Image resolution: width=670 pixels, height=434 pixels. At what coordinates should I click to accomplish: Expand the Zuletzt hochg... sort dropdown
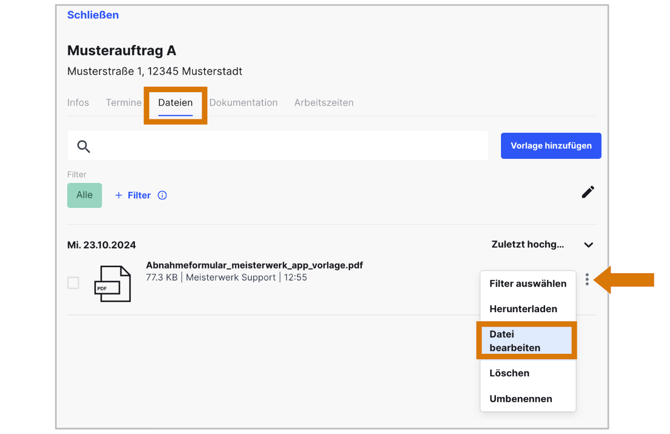pyautogui.click(x=542, y=244)
